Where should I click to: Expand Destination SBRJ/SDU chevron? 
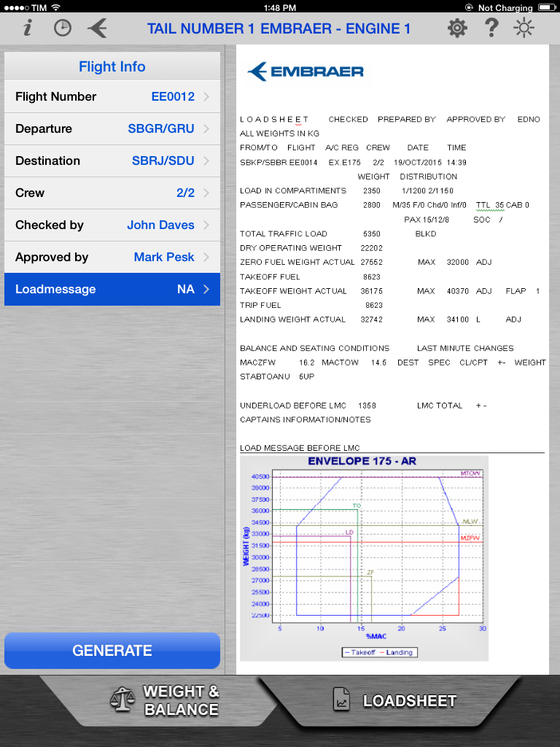(x=206, y=160)
